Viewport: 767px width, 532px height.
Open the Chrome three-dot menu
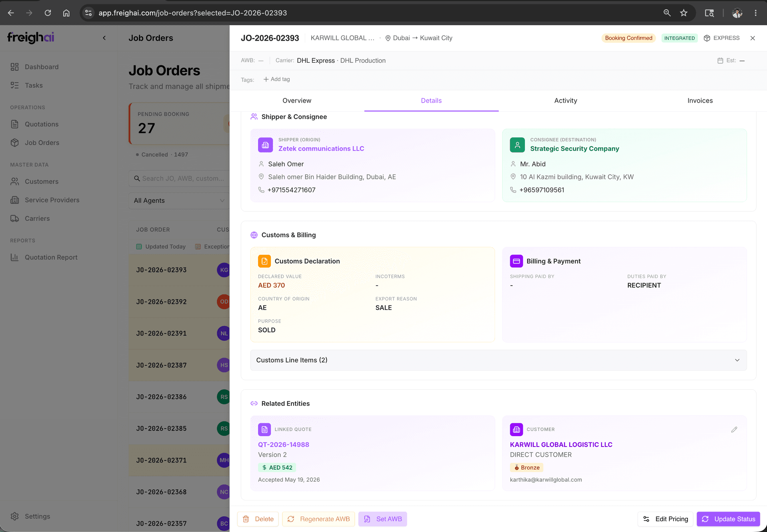pos(755,13)
